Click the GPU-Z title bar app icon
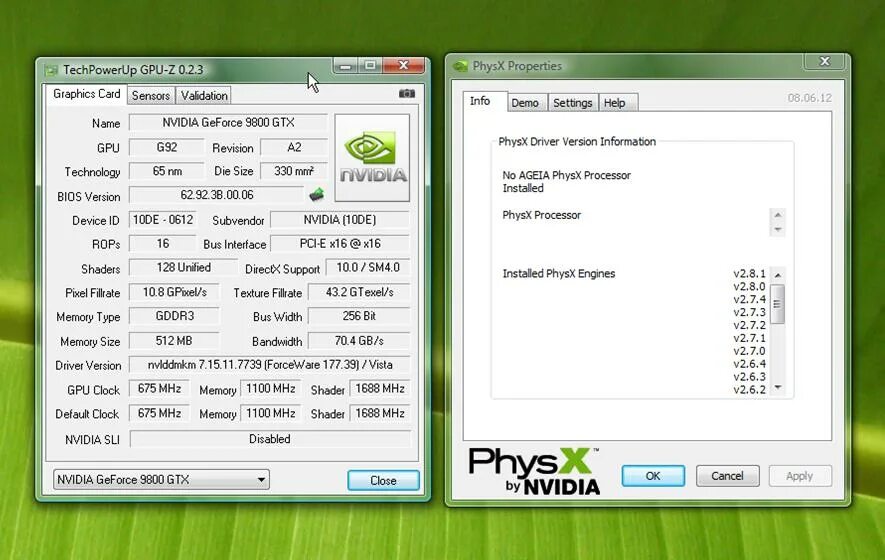Image resolution: width=885 pixels, height=560 pixels. coord(52,70)
